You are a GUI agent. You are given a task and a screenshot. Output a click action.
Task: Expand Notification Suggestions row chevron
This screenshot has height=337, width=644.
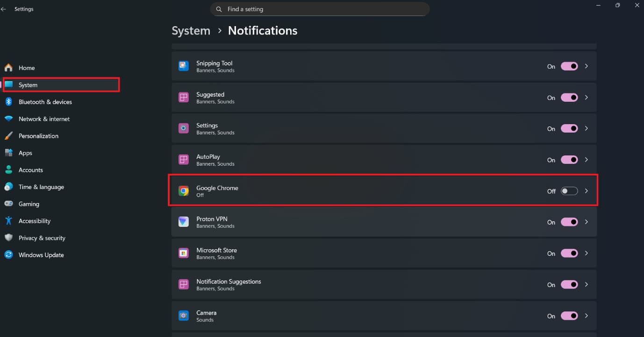pos(587,284)
